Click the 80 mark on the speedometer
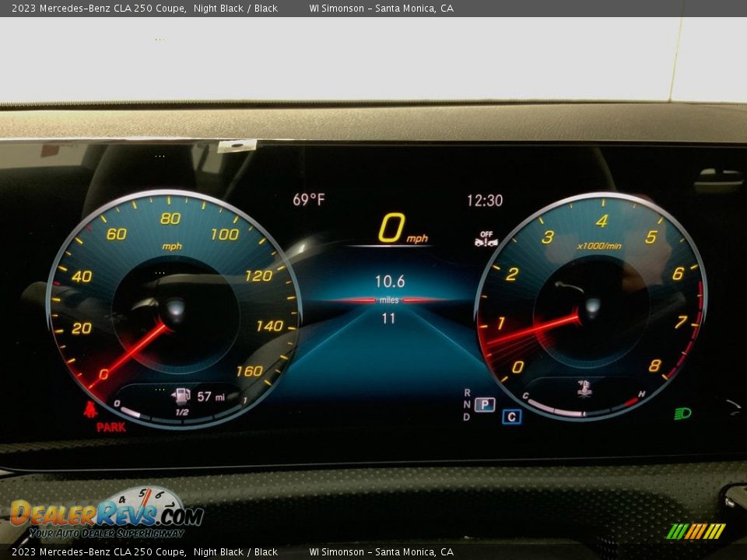747x560 pixels. point(170,219)
